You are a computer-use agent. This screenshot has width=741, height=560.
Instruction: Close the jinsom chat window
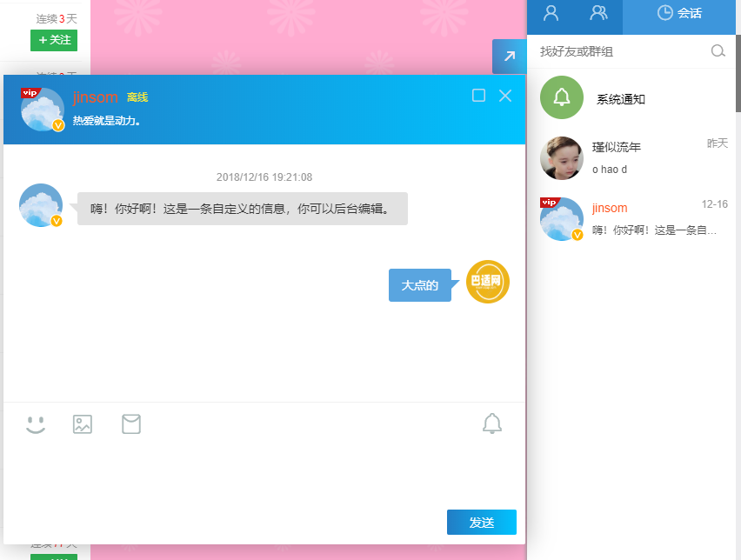[505, 96]
